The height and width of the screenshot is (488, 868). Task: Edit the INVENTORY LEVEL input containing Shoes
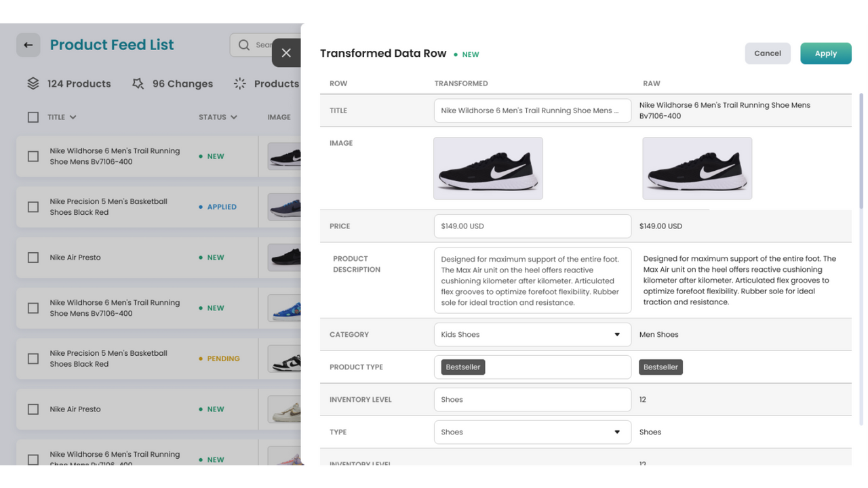(x=532, y=399)
